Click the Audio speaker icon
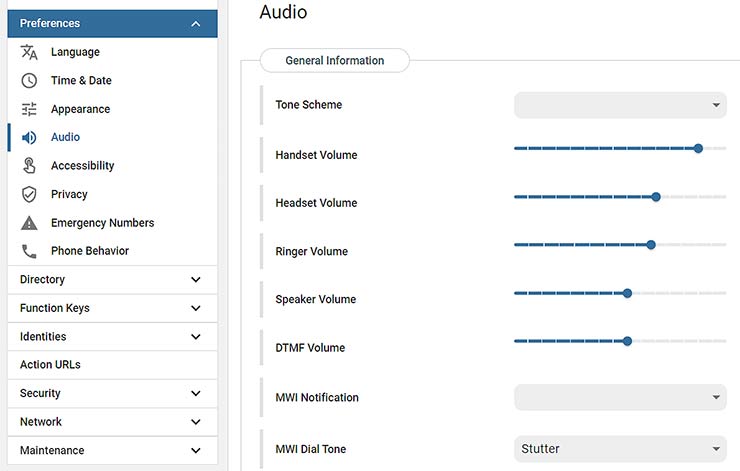This screenshot has height=471, width=740. point(29,137)
